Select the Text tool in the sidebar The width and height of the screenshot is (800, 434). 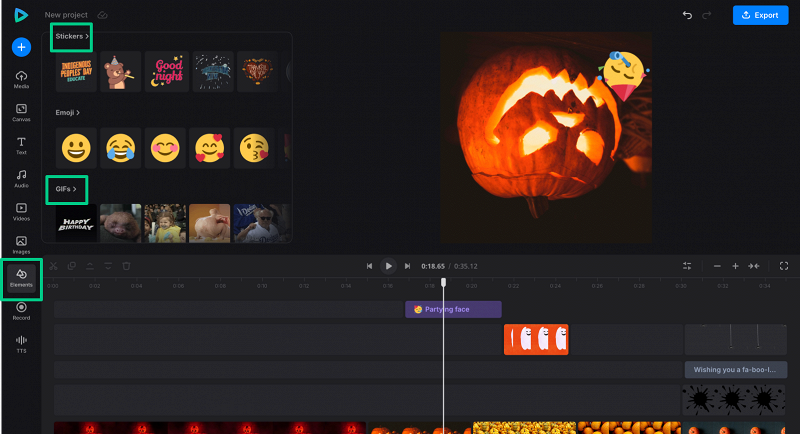tap(21, 145)
